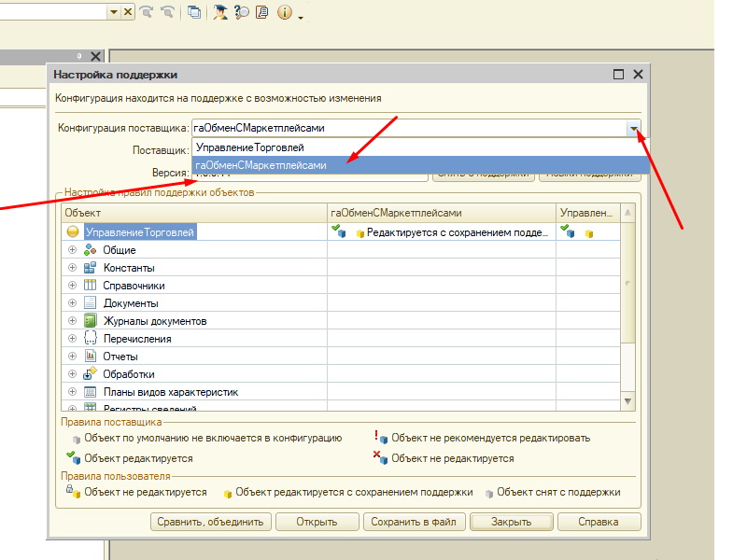This screenshot has height=560, width=747.
Task: Expand the Справочники tree node
Action: coord(73,286)
